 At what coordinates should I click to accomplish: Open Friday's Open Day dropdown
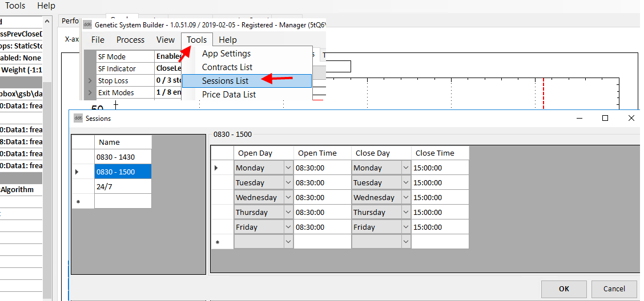point(287,227)
